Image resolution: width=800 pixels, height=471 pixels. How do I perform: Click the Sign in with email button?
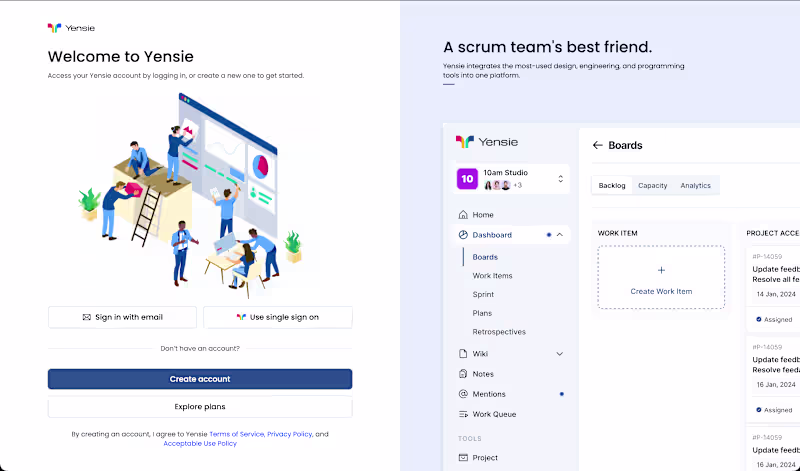(122, 317)
